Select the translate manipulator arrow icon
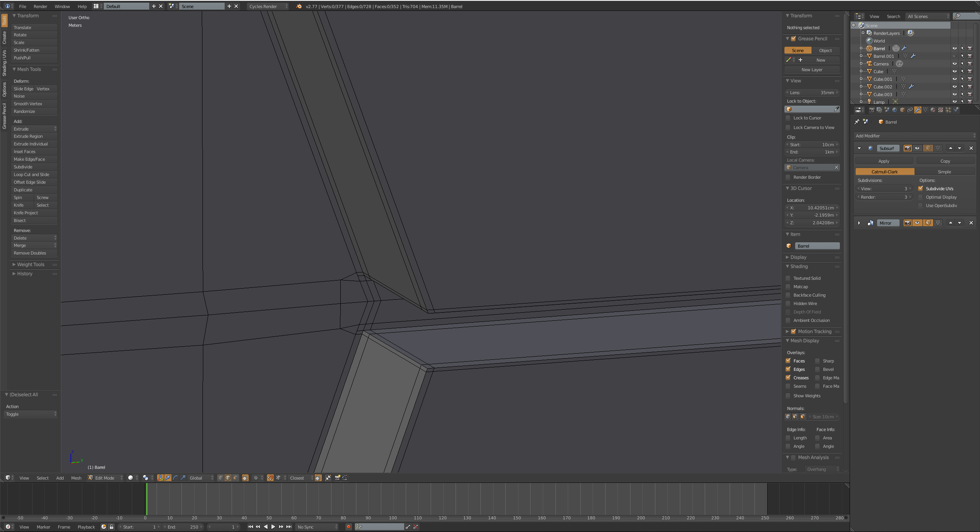 coord(168,478)
